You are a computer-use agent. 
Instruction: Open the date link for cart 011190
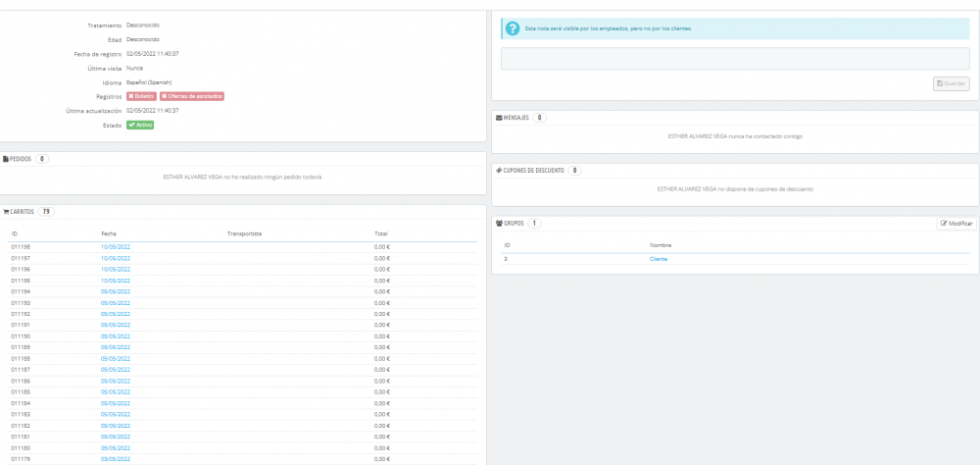point(116,336)
